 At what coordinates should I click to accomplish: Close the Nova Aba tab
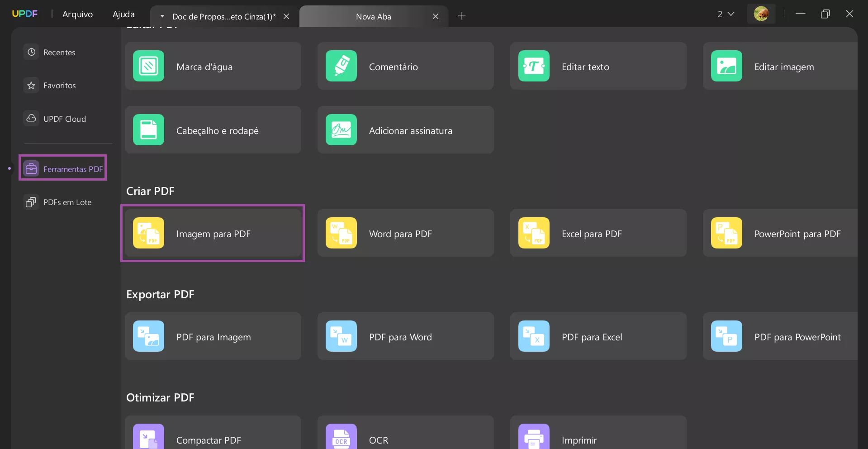point(436,16)
